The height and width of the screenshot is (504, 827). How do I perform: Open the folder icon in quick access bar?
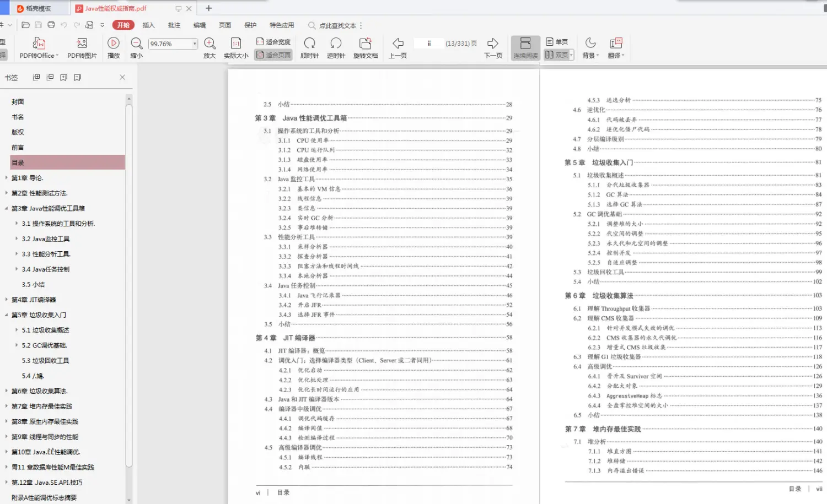[25, 25]
